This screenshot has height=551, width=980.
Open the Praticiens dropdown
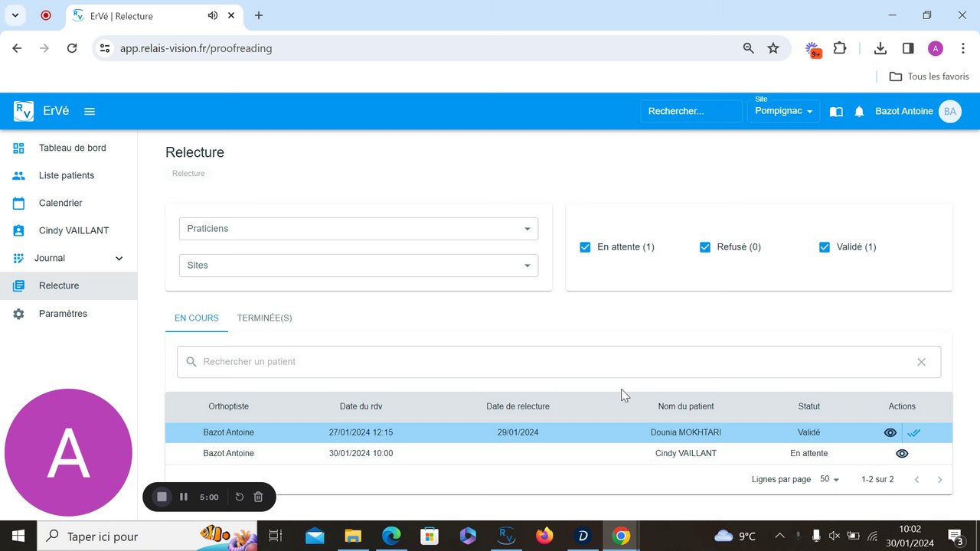(x=358, y=229)
